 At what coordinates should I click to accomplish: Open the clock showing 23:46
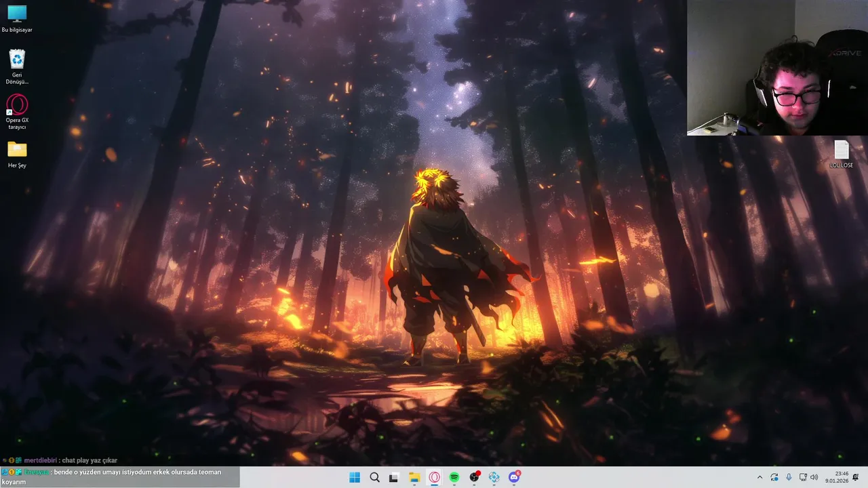pos(837,477)
